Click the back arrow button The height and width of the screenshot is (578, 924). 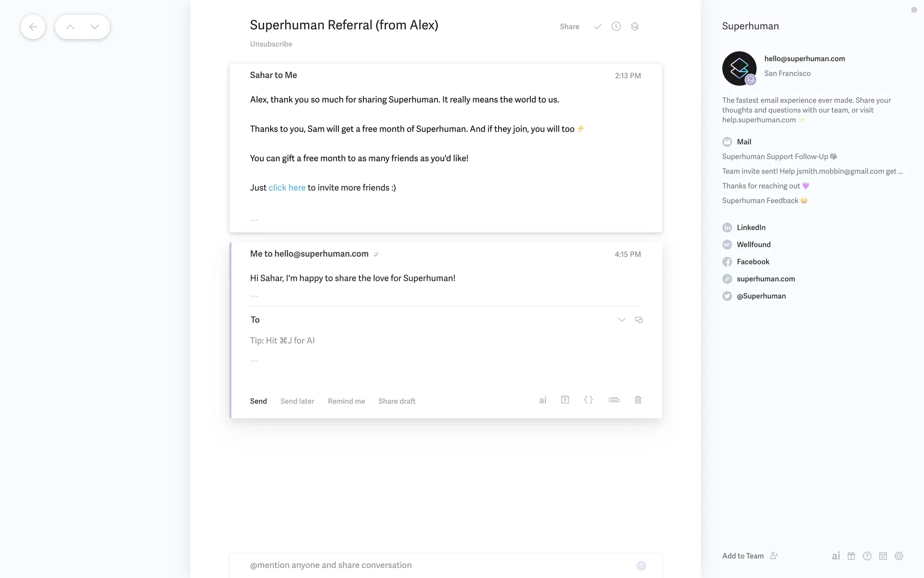coord(33,27)
